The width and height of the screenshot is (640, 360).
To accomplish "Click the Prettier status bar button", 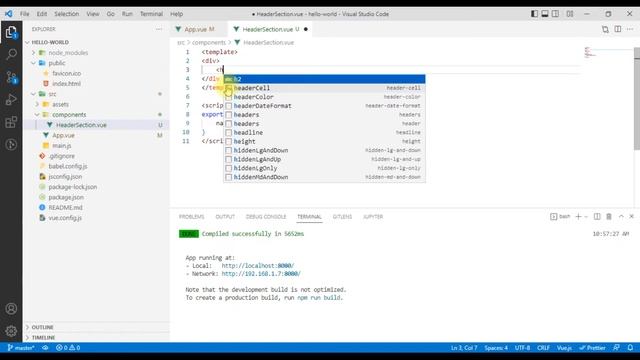I will 592,348.
